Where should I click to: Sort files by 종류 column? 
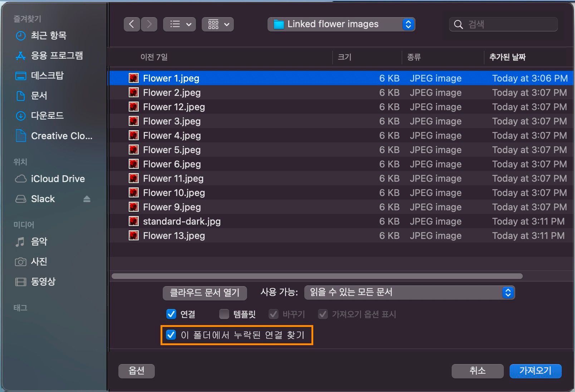[x=414, y=57]
